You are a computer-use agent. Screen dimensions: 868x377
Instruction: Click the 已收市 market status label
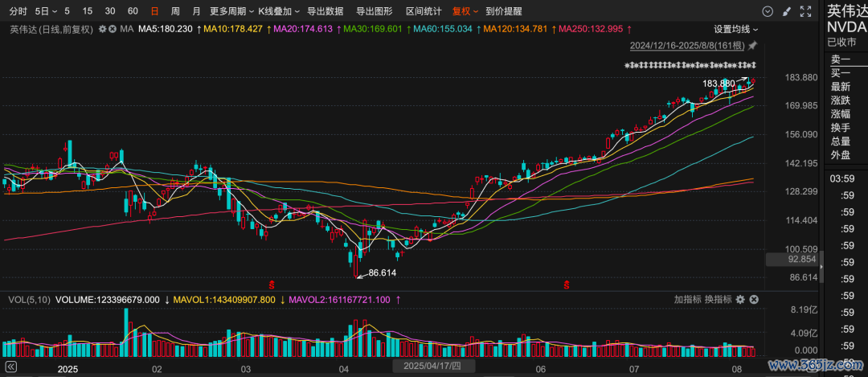[x=842, y=42]
